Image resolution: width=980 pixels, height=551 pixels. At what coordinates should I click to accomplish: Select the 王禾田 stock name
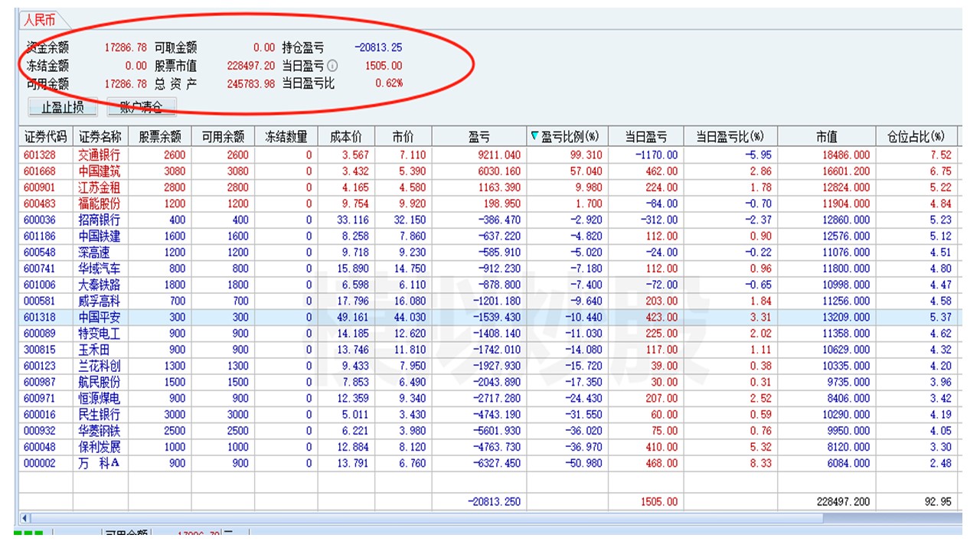point(94,350)
